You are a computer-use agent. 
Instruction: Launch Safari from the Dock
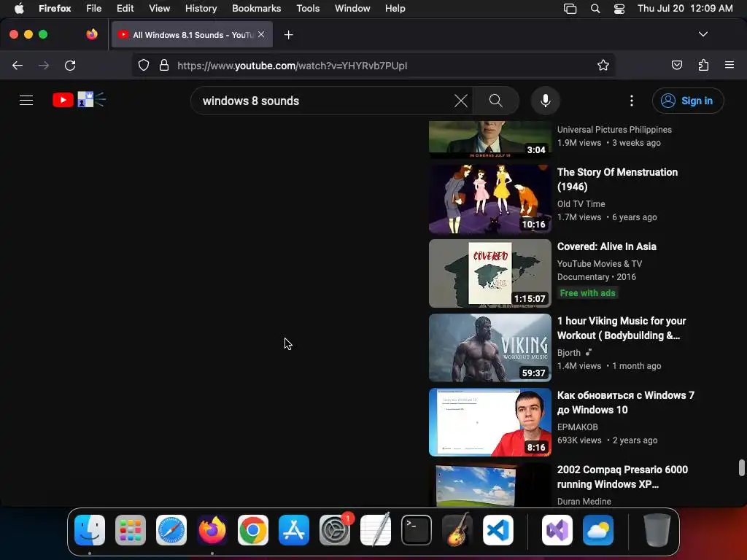[171, 530]
